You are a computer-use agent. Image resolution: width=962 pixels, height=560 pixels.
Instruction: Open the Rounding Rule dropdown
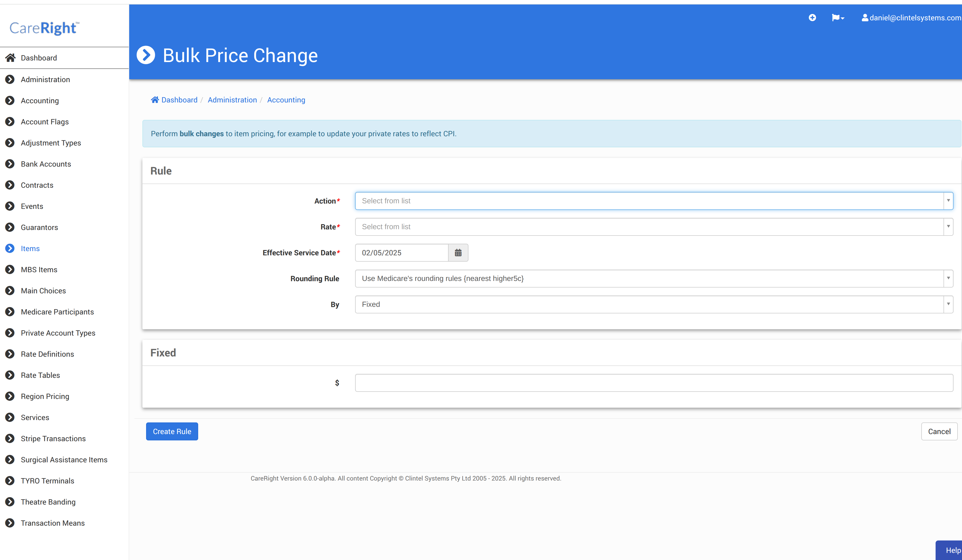654,279
